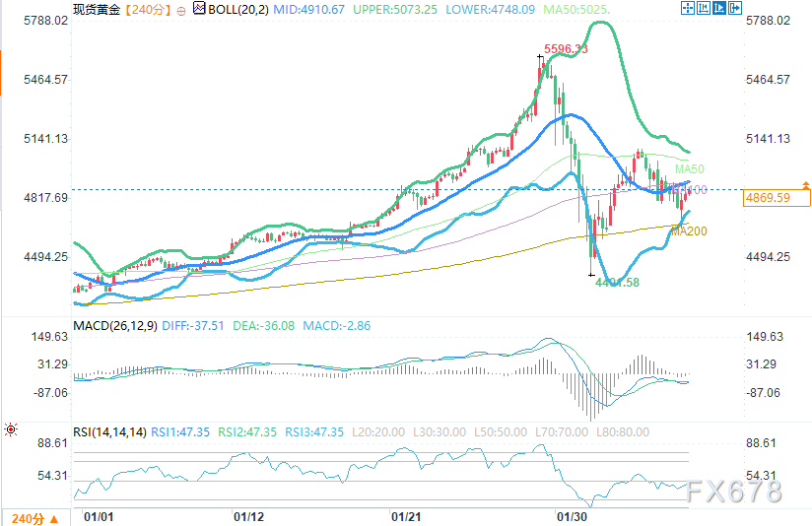The image size is (812, 526).
Task: Click the 01/12 date on time axis
Action: point(247,515)
